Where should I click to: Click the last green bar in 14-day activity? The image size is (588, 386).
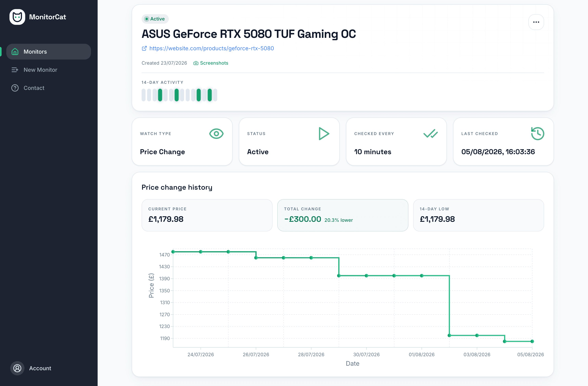(210, 95)
